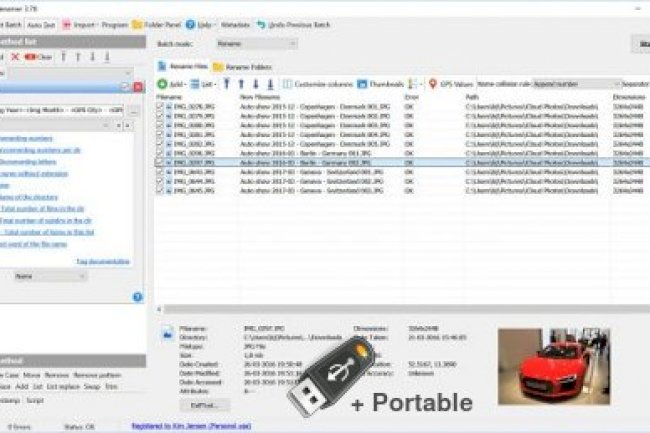Sort by New Filename column header
This screenshot has height=433, width=650.
[260, 97]
